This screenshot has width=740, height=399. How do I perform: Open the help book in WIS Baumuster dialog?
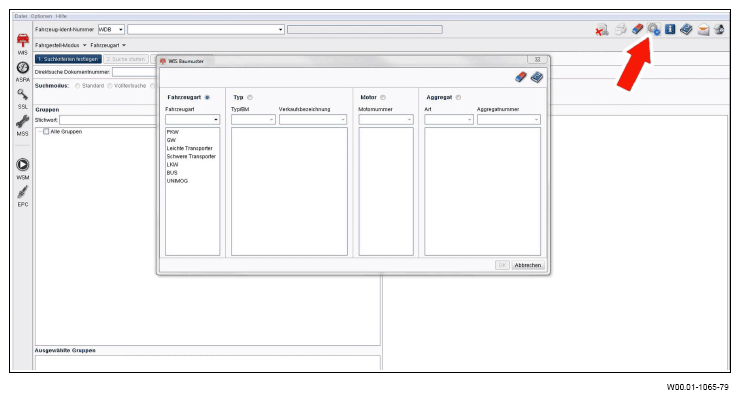pyautogui.click(x=537, y=77)
